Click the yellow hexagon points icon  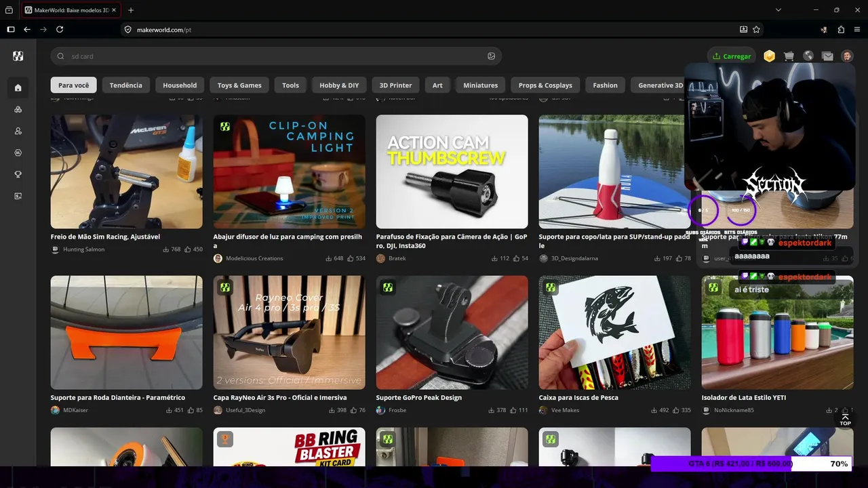(x=769, y=56)
